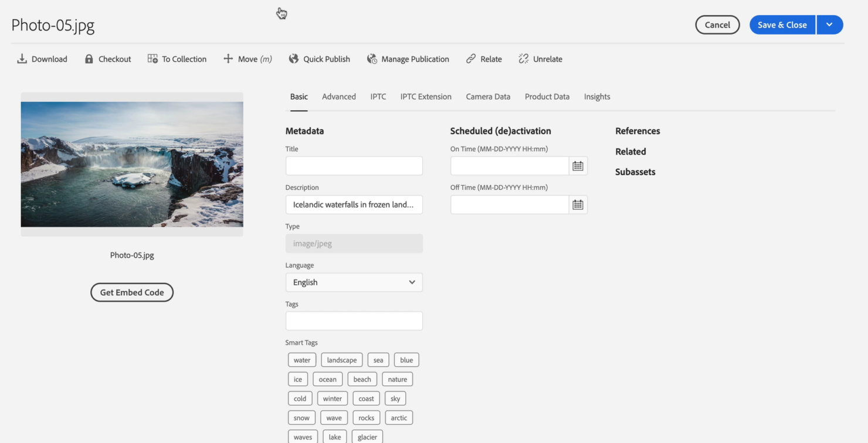Open the Off Time calendar picker

(x=578, y=205)
